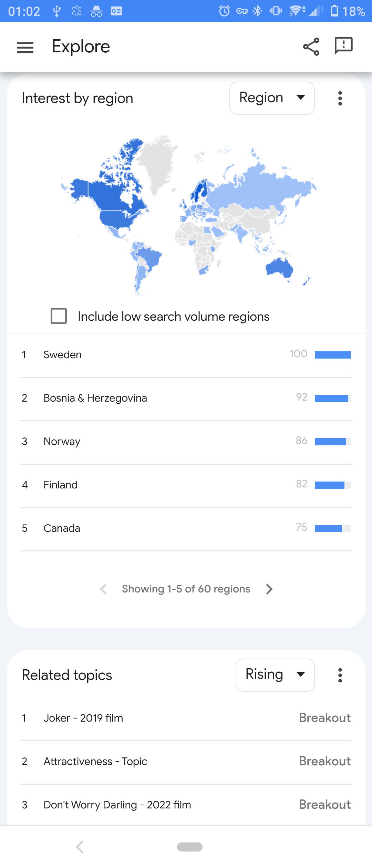Expand the Region dropdown
This screenshot has width=372, height=868.
point(272,98)
